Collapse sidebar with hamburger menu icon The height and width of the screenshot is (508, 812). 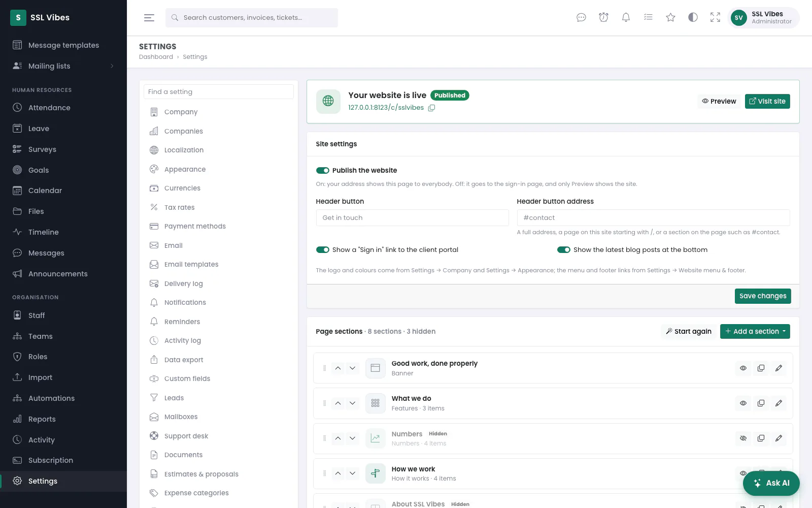pyautogui.click(x=149, y=18)
